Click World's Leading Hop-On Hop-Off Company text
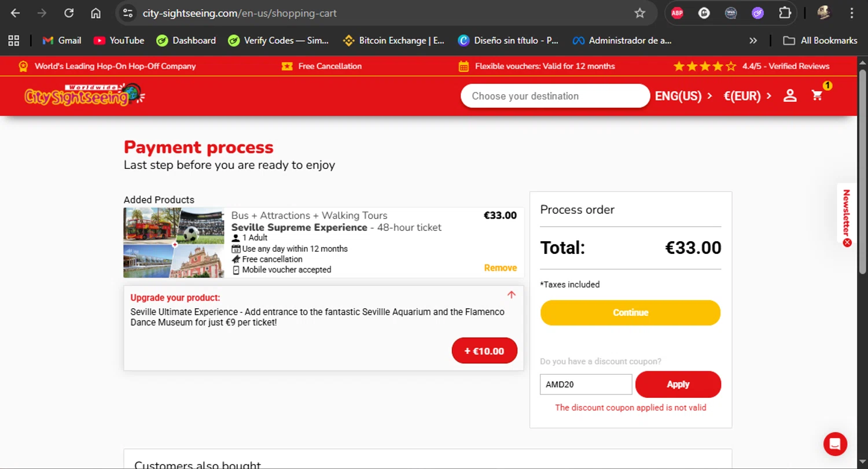 (115, 66)
